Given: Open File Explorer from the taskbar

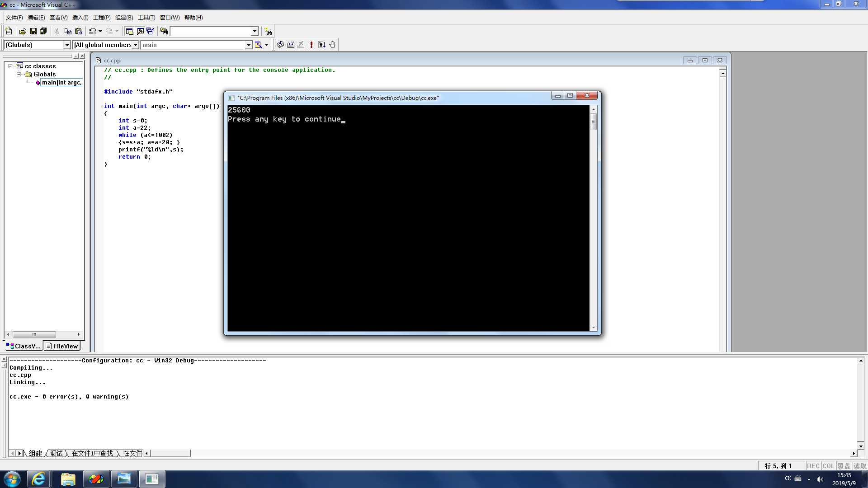Looking at the screenshot, I should [68, 479].
